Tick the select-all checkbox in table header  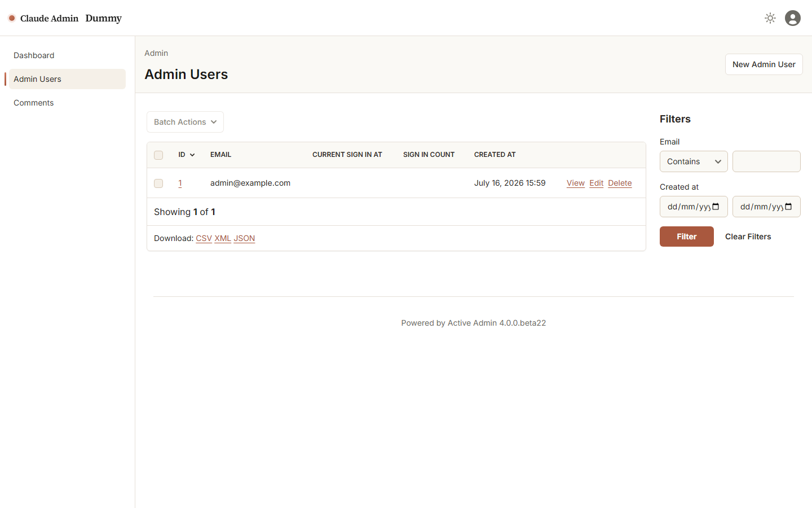pyautogui.click(x=158, y=155)
